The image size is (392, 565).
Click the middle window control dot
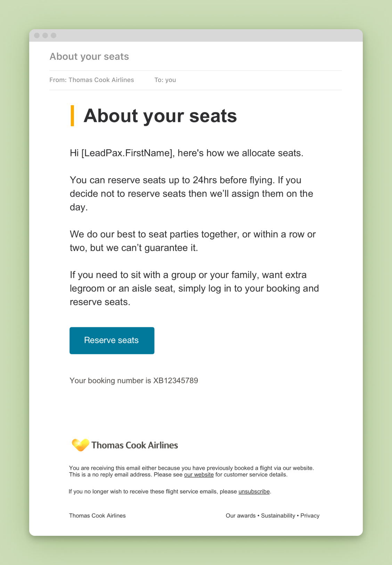45,35
